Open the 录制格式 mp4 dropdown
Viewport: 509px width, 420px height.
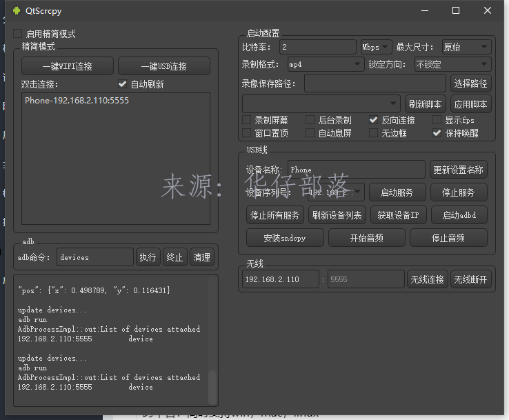point(326,64)
